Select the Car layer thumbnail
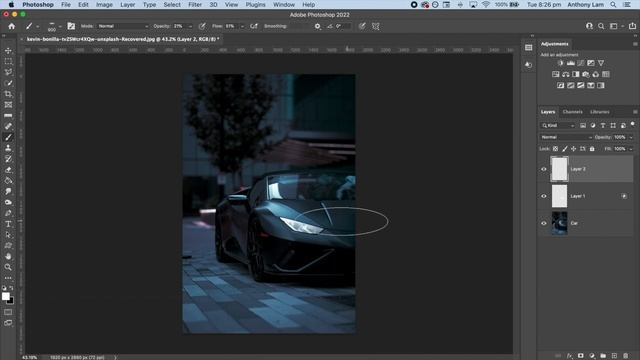Screen dimensions: 640x360 (559, 223)
